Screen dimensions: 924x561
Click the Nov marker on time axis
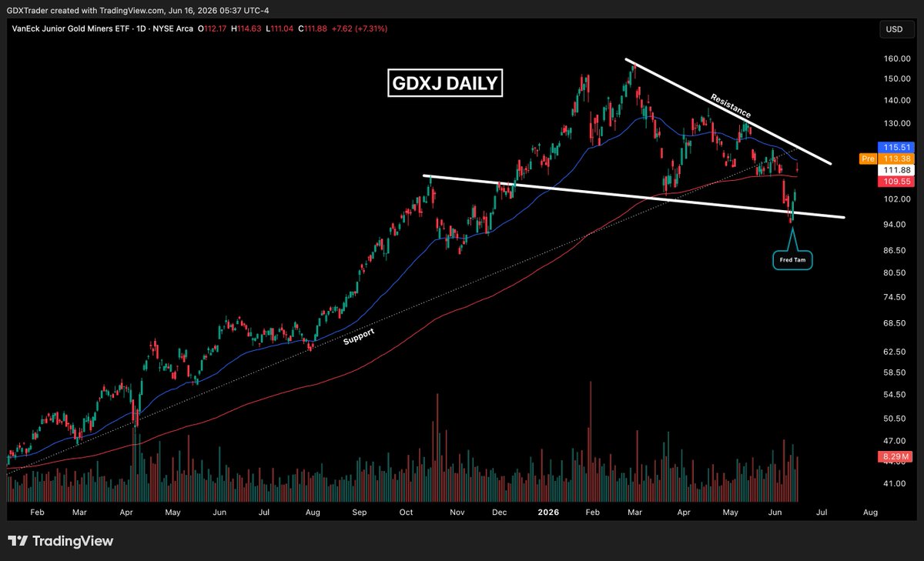457,512
